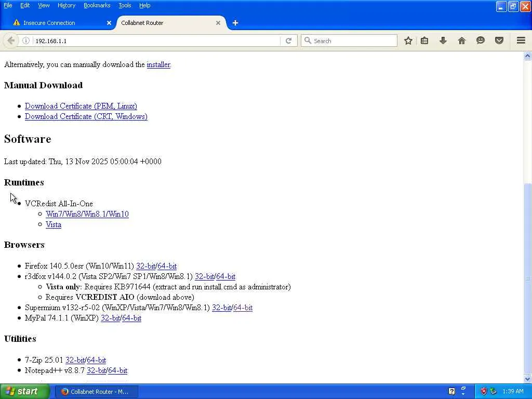Screen dimensions: 532x399
Task: Click the red security shield tray icon
Action: tap(484, 391)
